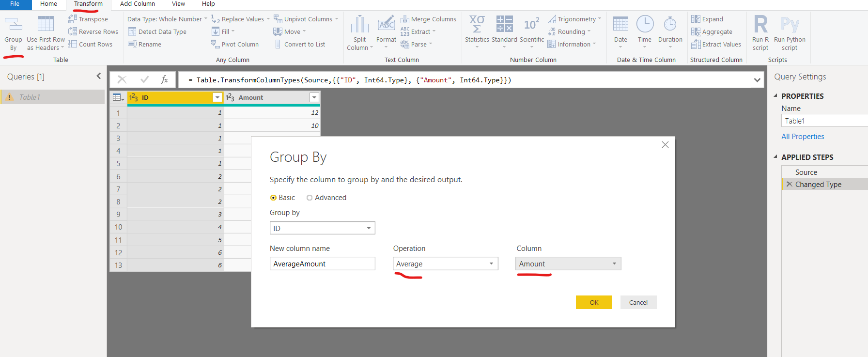
Task: Launch Run R script
Action: tap(760, 33)
